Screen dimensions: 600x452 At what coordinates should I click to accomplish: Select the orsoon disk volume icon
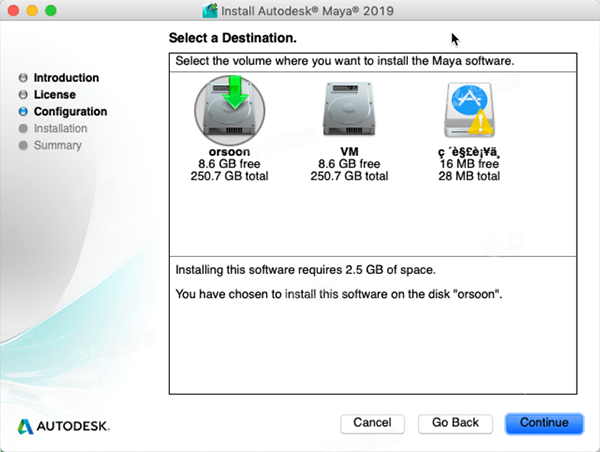[230, 110]
